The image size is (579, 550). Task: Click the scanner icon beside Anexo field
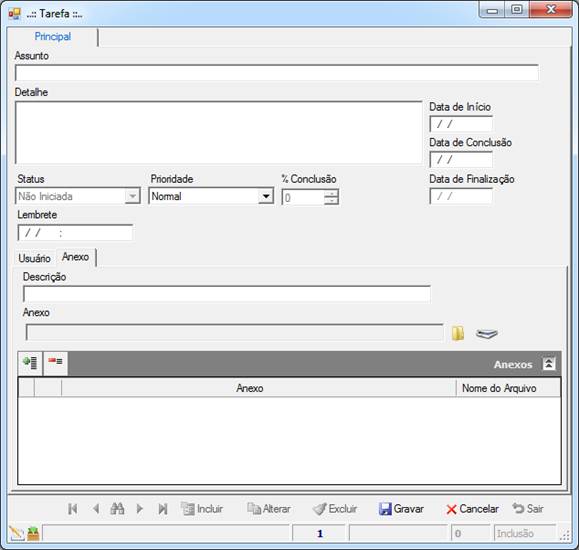tap(487, 334)
